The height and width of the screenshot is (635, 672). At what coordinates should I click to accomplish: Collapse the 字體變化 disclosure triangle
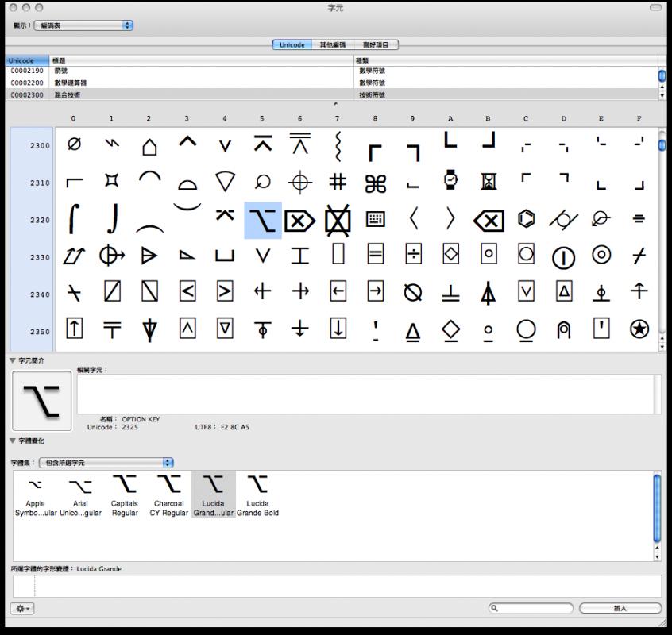click(14, 441)
